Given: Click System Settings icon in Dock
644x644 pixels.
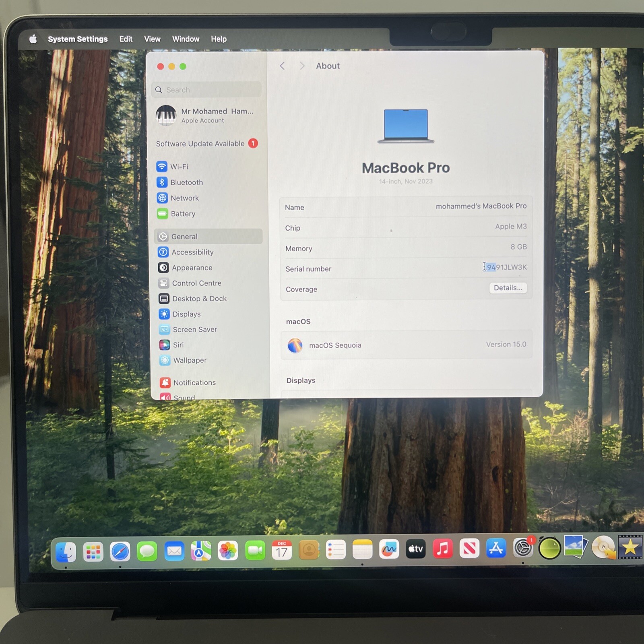Looking at the screenshot, I should (x=523, y=548).
